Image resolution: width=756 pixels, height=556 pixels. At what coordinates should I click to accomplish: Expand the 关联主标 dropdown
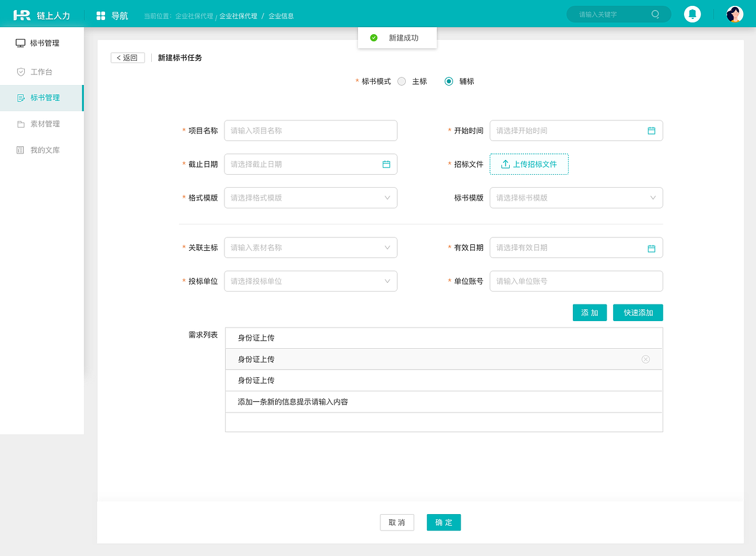pyautogui.click(x=387, y=247)
